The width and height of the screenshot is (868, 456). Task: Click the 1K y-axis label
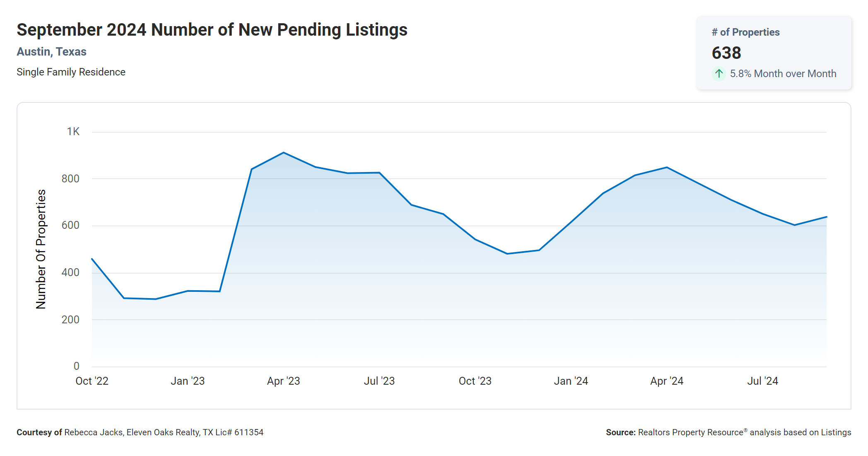point(73,132)
